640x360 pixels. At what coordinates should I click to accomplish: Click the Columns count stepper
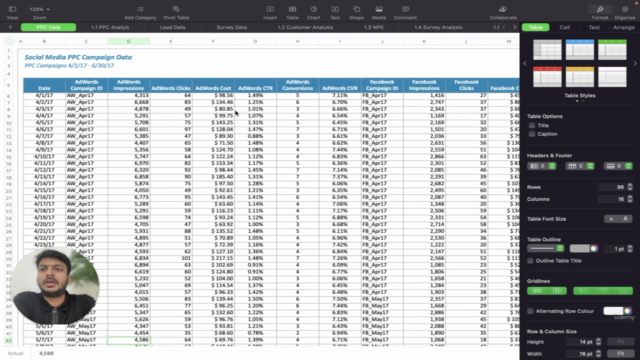coord(630,199)
